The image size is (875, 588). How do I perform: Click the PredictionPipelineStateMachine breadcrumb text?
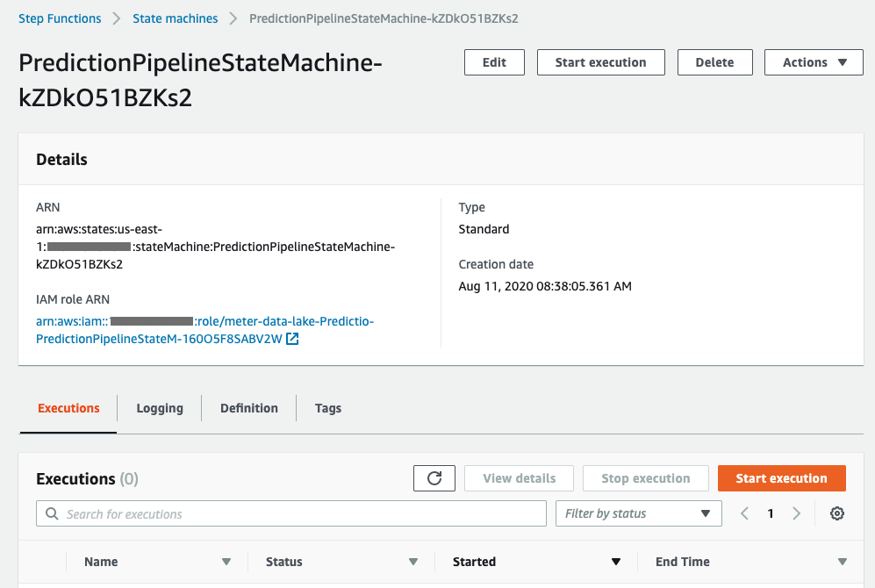pyautogui.click(x=384, y=18)
